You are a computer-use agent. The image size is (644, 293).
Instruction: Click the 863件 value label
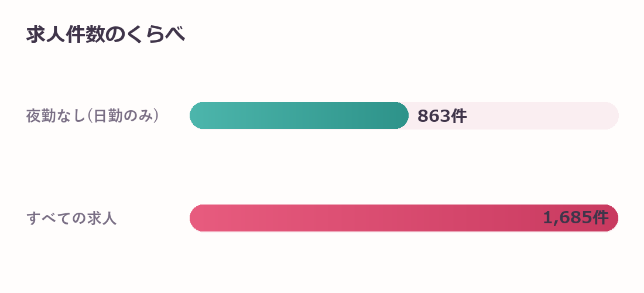pyautogui.click(x=442, y=116)
